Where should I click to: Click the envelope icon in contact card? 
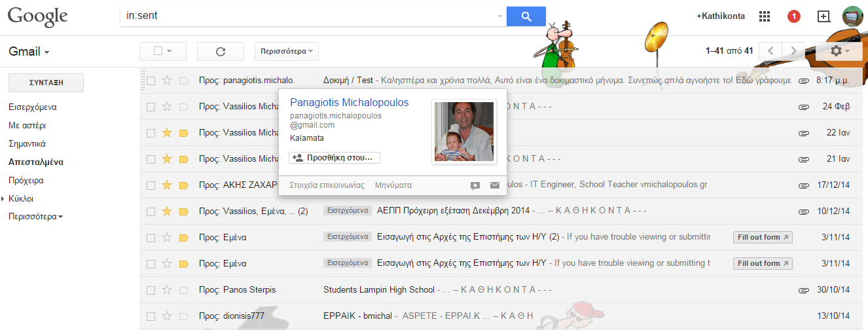click(495, 185)
